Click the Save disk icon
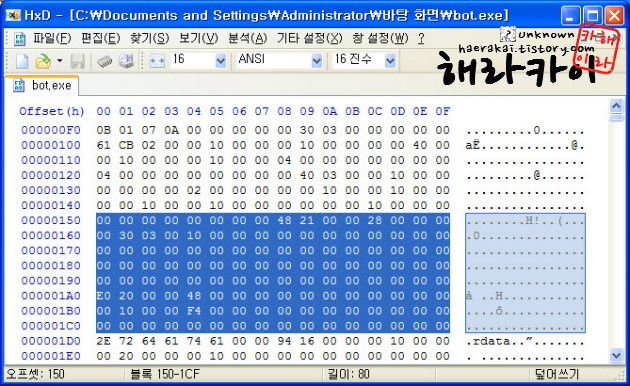Viewport: 630px width, 386px height. [78, 61]
